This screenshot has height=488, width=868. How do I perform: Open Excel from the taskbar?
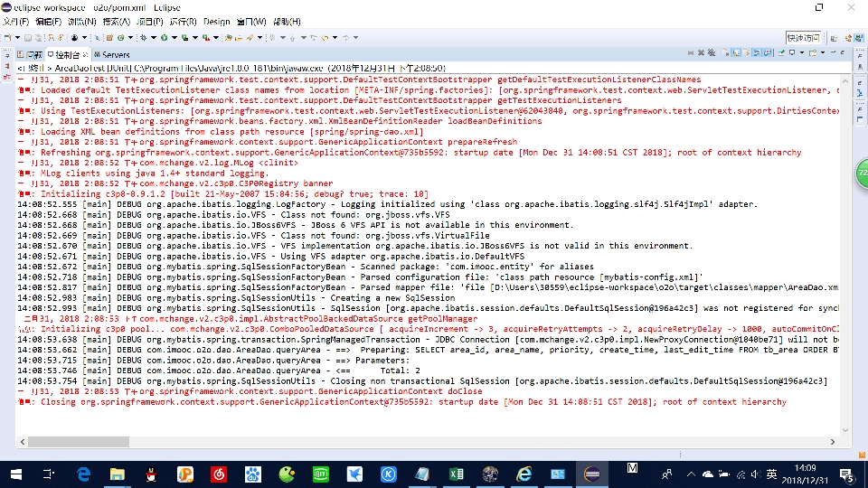(456, 474)
